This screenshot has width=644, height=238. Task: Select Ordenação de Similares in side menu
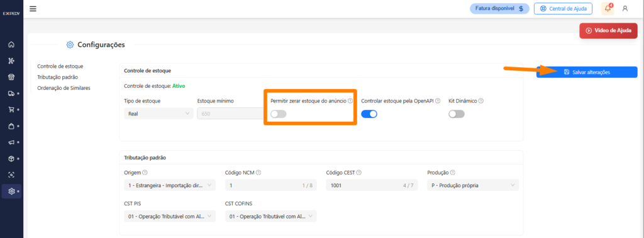pos(64,87)
